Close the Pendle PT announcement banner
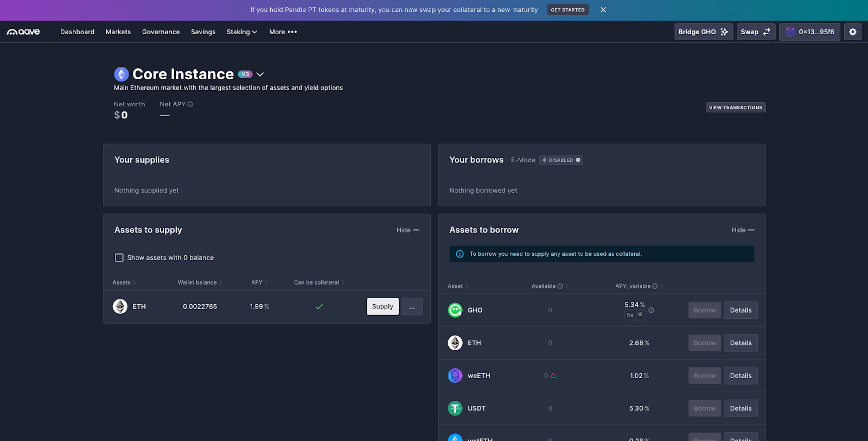The height and width of the screenshot is (441, 868). tap(603, 10)
